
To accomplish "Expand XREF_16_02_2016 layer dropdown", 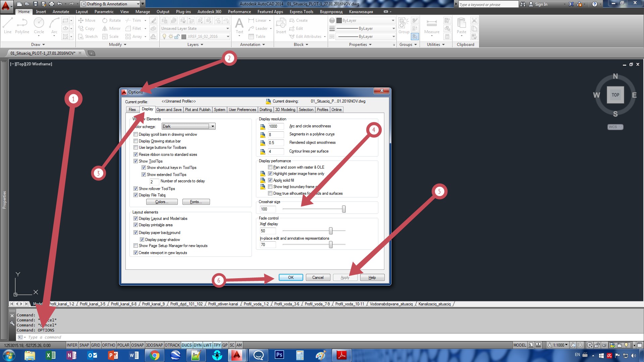I will [x=229, y=36].
